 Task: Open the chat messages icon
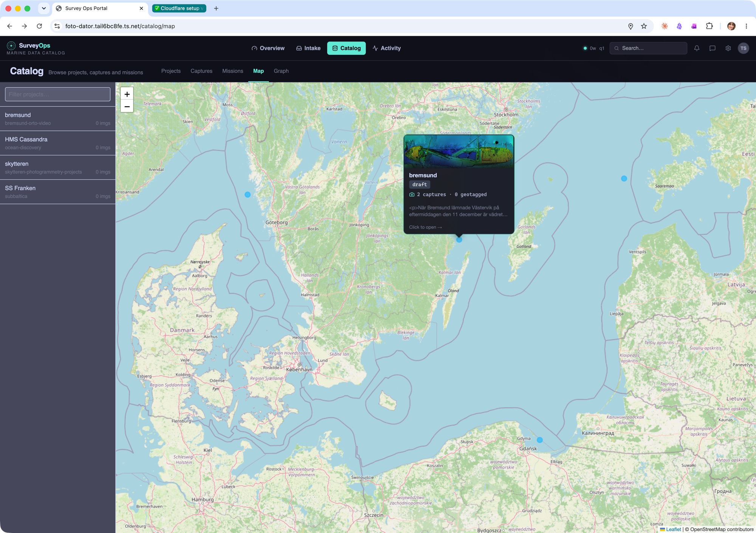713,48
